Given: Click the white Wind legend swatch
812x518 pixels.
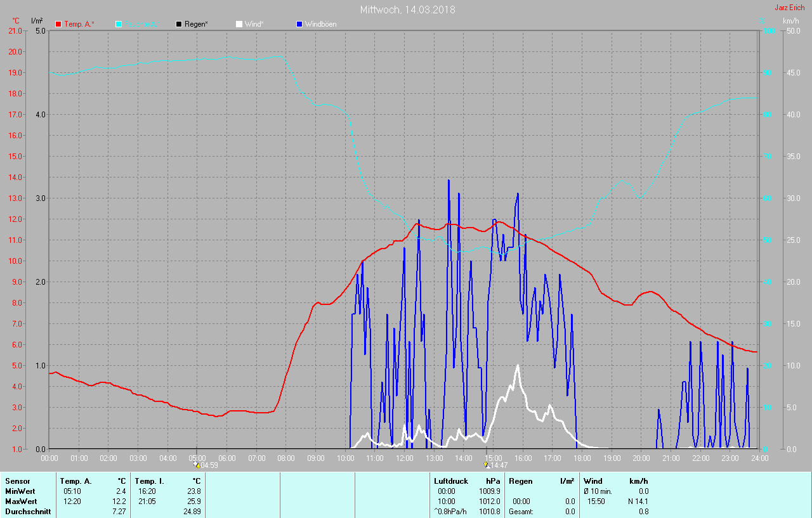Looking at the screenshot, I should tap(239, 24).
